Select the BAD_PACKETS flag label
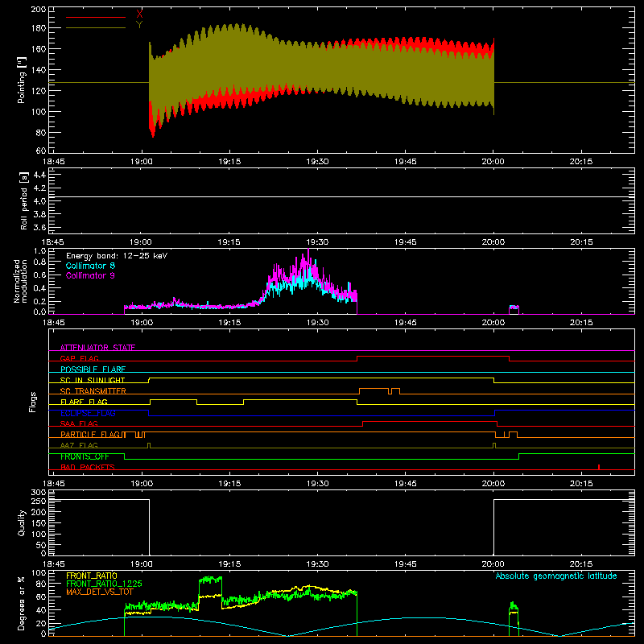Screen dimensions: 644x644 pos(88,467)
